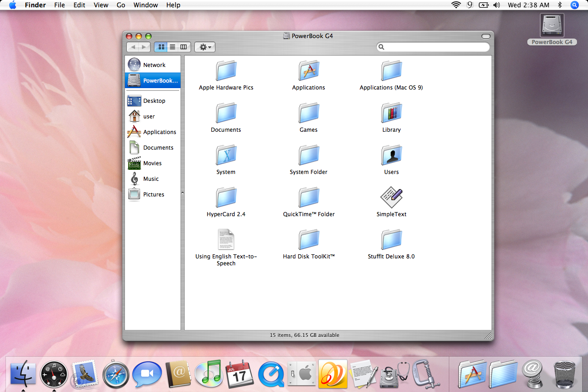The height and width of the screenshot is (392, 588).
Task: Go forward in Finder window
Action: [145, 47]
